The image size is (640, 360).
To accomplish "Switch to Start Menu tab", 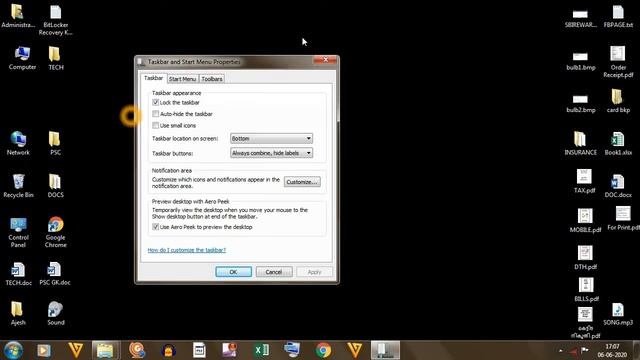I will 182,79.
